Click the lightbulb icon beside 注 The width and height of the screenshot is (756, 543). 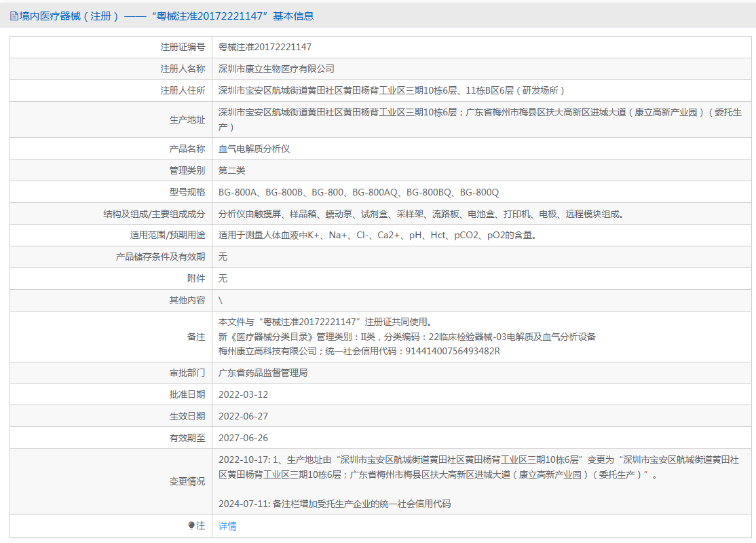pyautogui.click(x=191, y=525)
